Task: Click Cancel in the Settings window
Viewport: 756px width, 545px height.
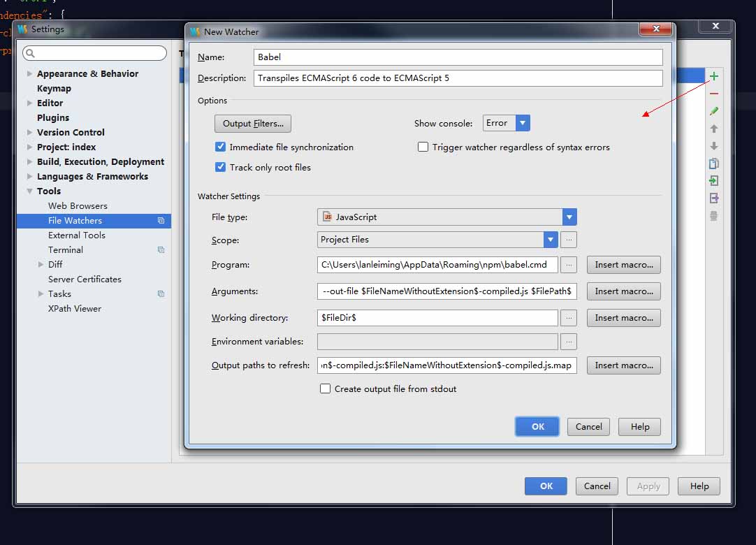Action: [x=597, y=486]
